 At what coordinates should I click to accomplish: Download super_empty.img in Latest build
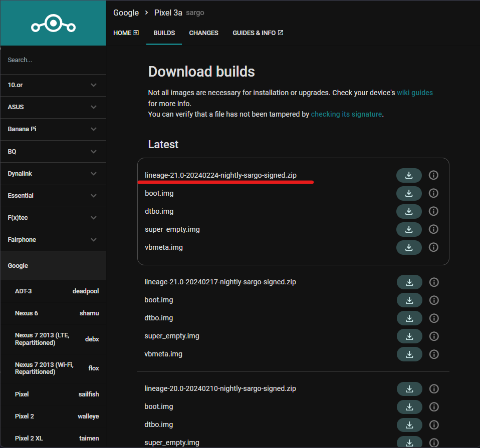[x=409, y=229]
